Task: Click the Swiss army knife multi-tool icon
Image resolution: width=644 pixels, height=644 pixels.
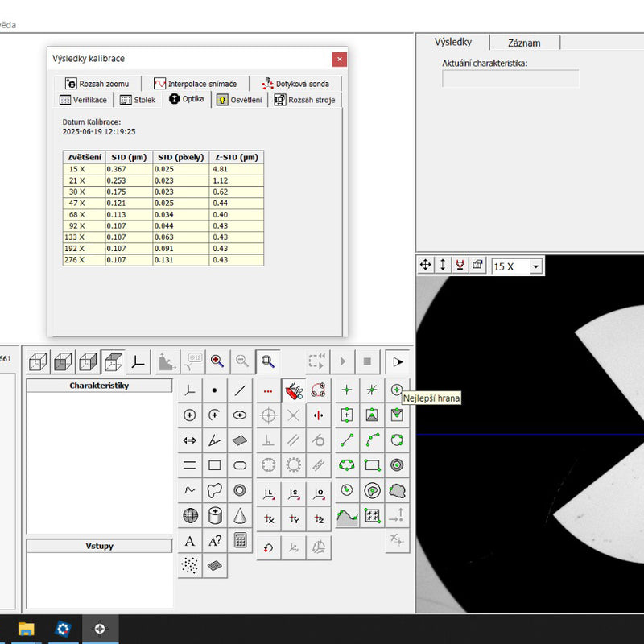Action: click(x=294, y=390)
